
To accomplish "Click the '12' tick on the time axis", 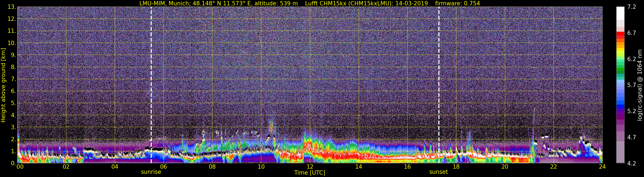I will click(x=310, y=167).
